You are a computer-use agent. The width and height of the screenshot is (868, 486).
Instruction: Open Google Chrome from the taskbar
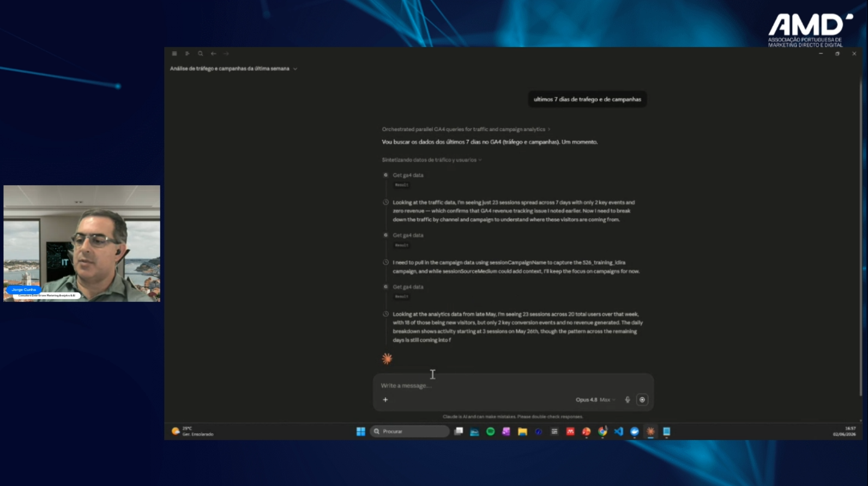pyautogui.click(x=602, y=431)
